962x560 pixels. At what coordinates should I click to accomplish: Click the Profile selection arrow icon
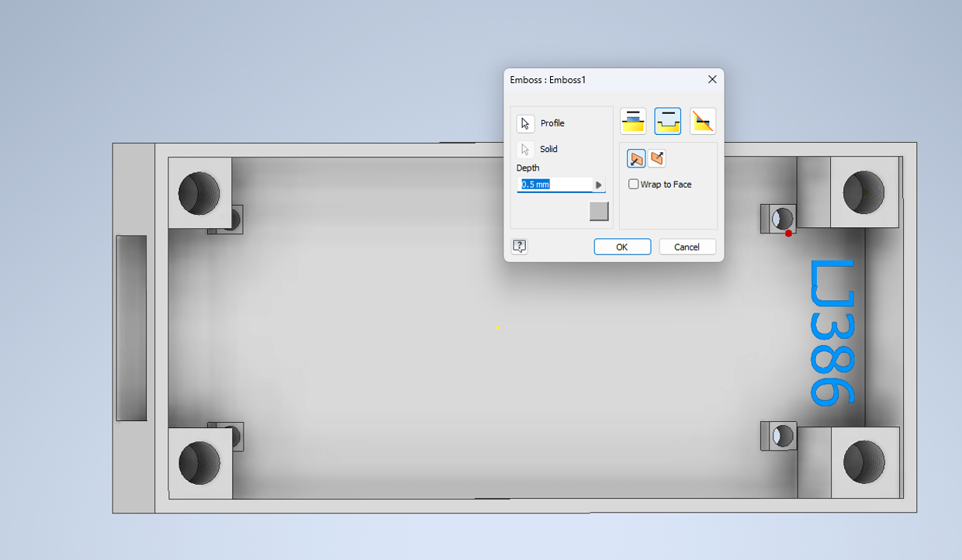pyautogui.click(x=525, y=124)
